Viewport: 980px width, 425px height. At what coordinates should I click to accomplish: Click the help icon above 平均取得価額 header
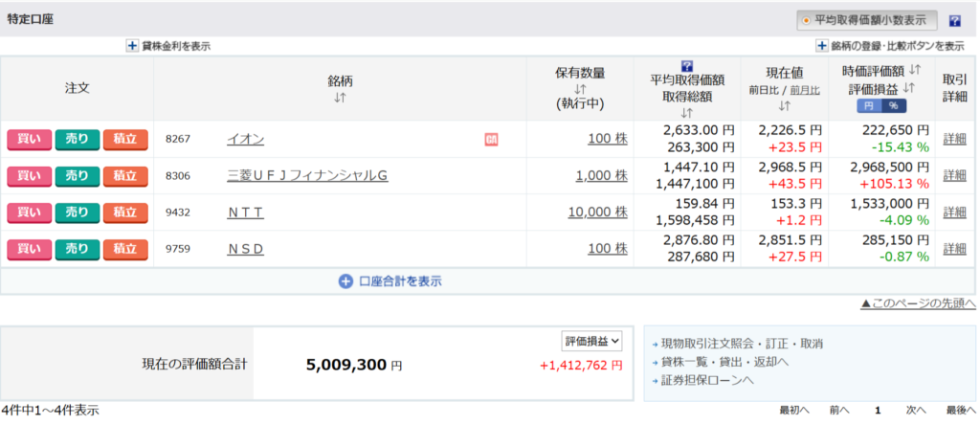686,66
